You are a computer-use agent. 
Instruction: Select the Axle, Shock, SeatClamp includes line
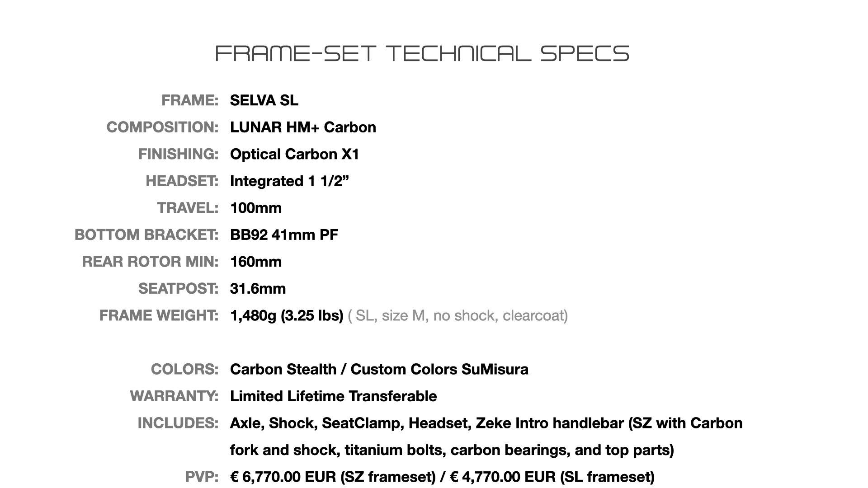(486, 423)
